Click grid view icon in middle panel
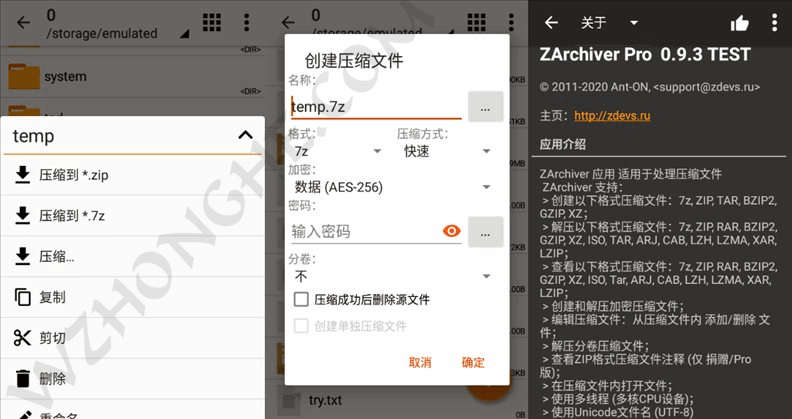The image size is (792, 419). point(476,22)
